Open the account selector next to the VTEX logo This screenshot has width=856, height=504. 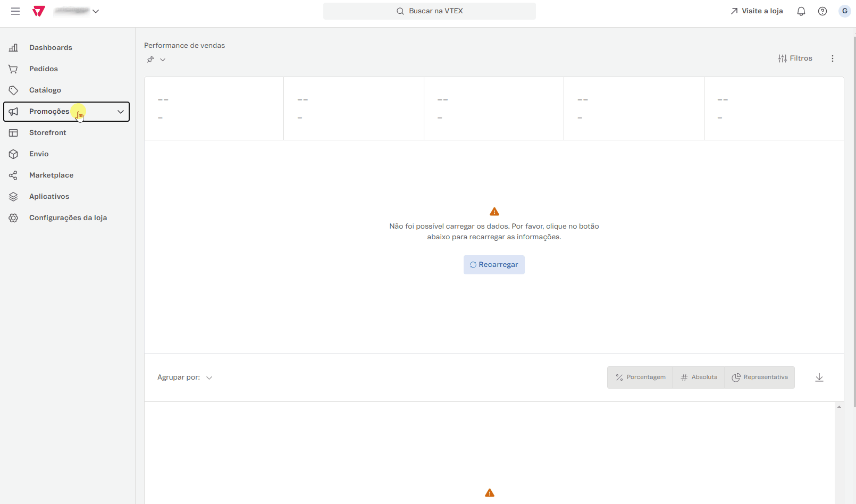coord(96,11)
